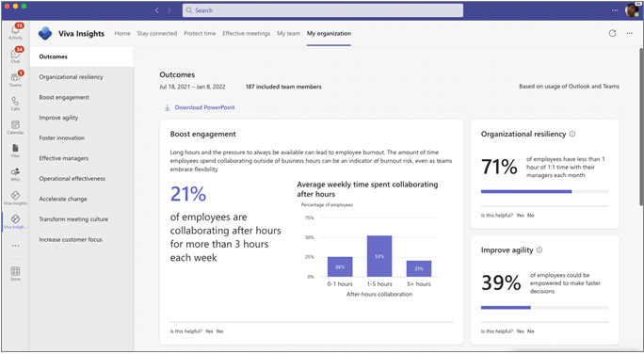The height and width of the screenshot is (354, 644).
Task: Answer Yes on Boost engagement helpful prompt
Action: (209, 331)
